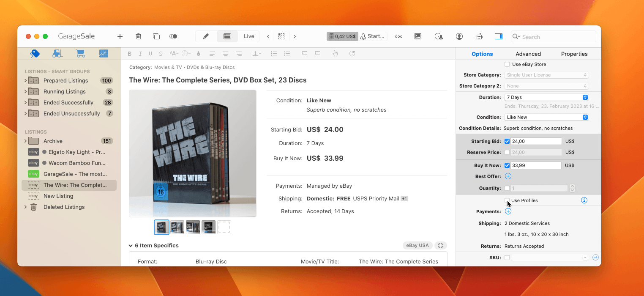Duplicate the listing with the toolbar duplicate icon

[x=156, y=36]
